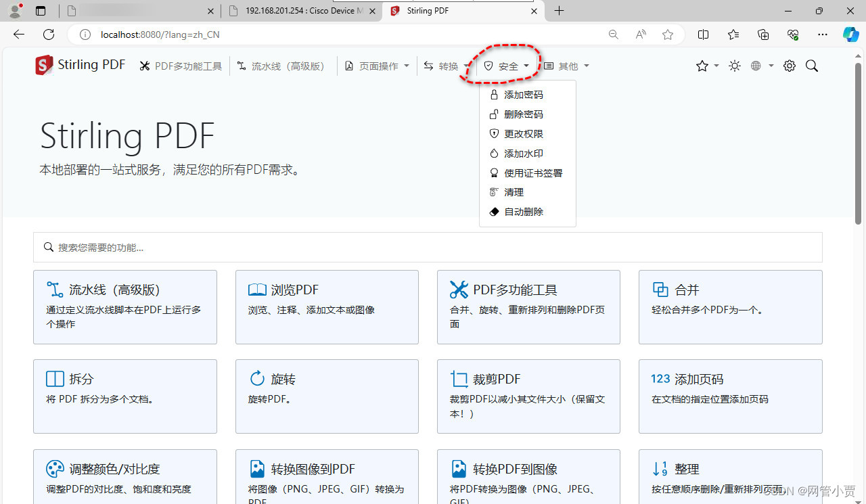
Task: Click the 添加页码 123 icon
Action: click(x=660, y=379)
